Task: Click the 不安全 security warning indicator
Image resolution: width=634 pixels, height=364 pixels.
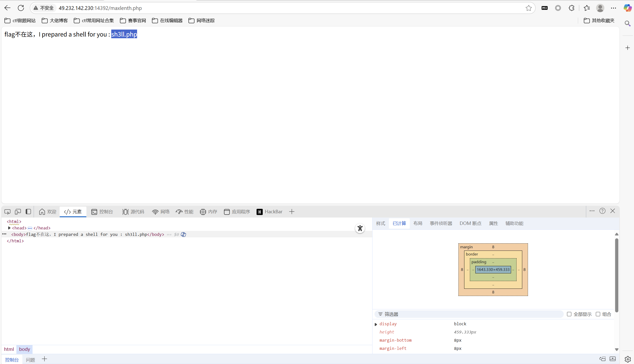Action: click(x=43, y=8)
